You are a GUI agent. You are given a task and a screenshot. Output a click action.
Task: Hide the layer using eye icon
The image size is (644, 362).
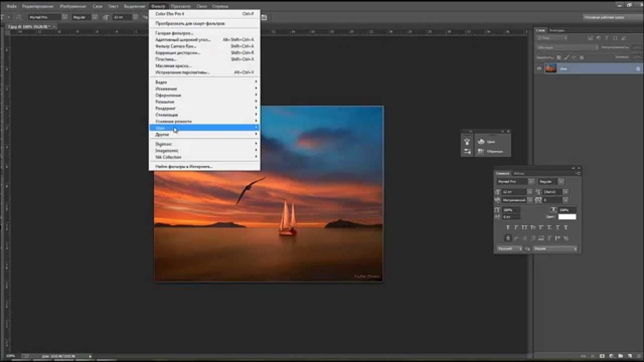click(x=539, y=68)
